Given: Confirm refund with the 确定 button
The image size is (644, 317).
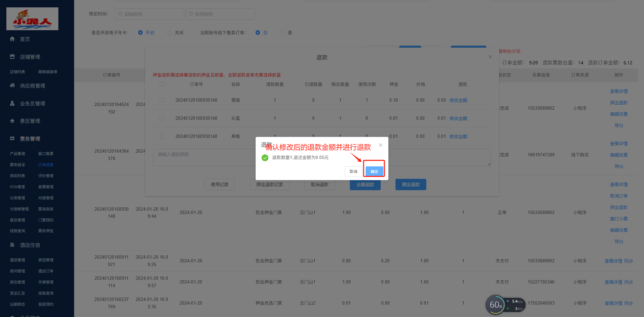Looking at the screenshot, I should [x=374, y=171].
